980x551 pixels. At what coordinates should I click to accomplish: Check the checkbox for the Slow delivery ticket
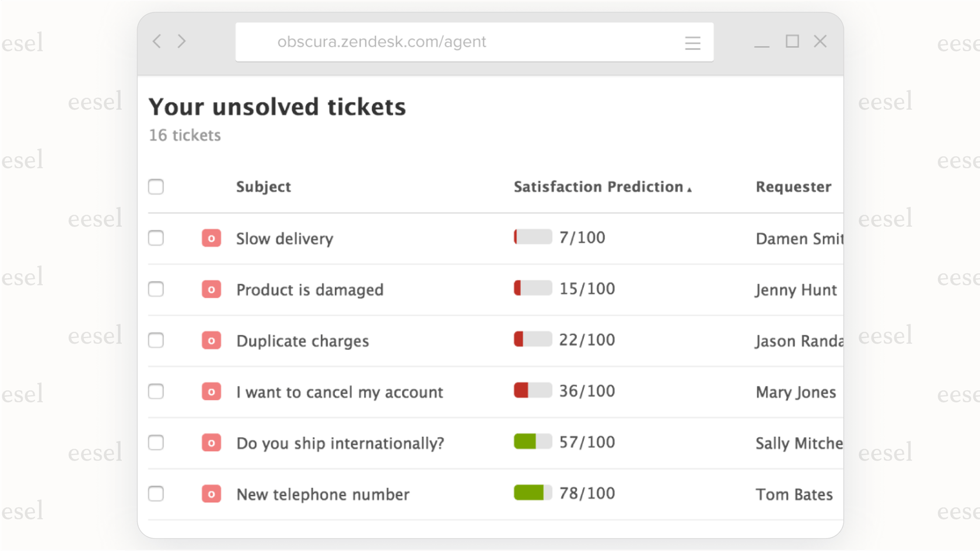pos(156,238)
